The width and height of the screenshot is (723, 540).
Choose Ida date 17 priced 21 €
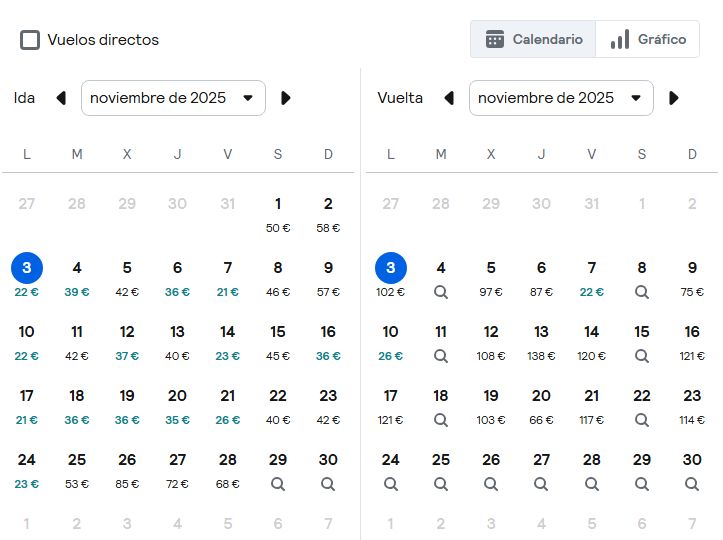click(27, 405)
